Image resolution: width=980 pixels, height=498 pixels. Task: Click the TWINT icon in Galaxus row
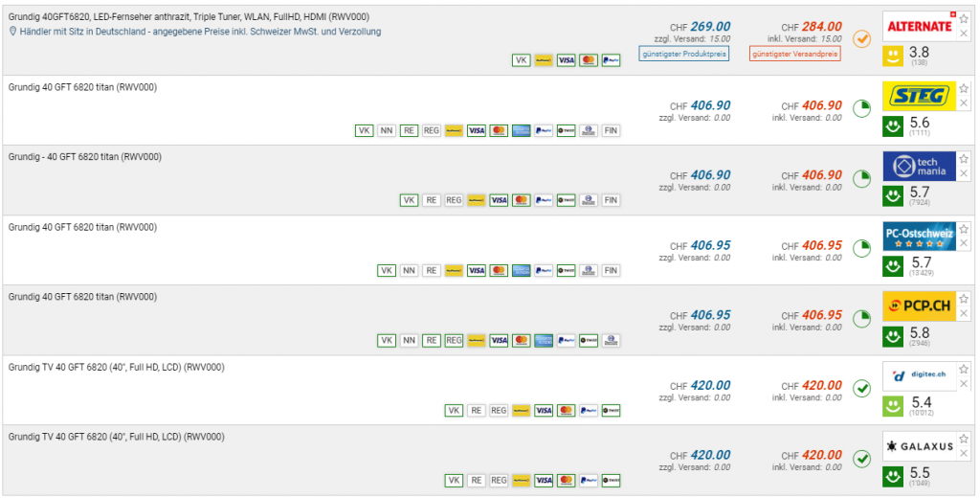pyautogui.click(x=611, y=480)
